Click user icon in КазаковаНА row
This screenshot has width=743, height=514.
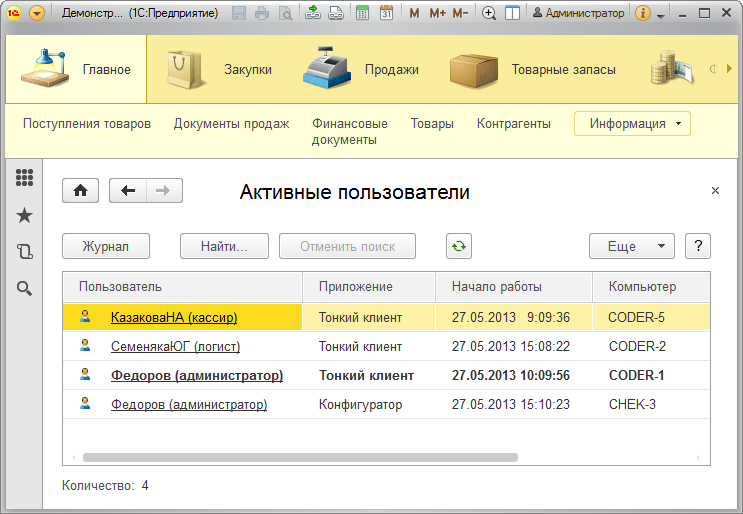[85, 316]
